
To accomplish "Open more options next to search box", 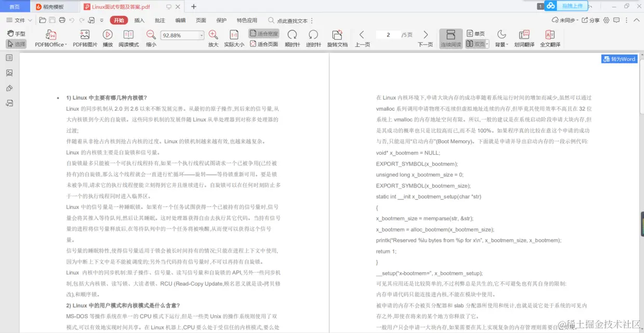I will 313,21.
